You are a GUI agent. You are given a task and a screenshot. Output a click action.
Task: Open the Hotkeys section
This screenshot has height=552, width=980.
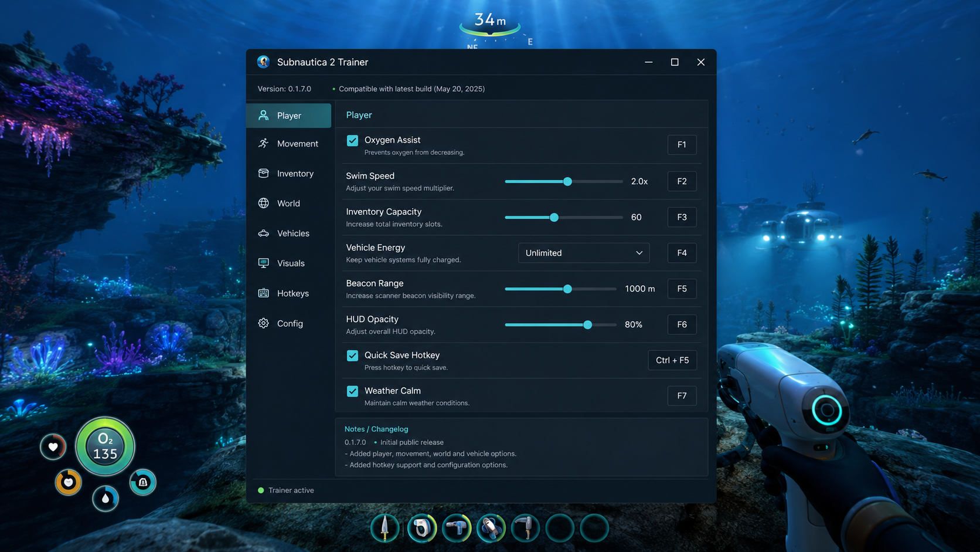pyautogui.click(x=288, y=293)
